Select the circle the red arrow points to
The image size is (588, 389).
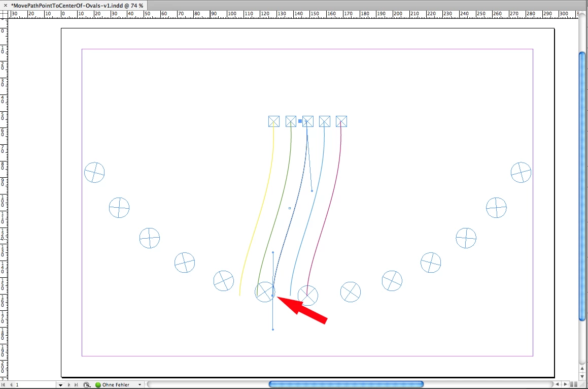click(x=265, y=291)
